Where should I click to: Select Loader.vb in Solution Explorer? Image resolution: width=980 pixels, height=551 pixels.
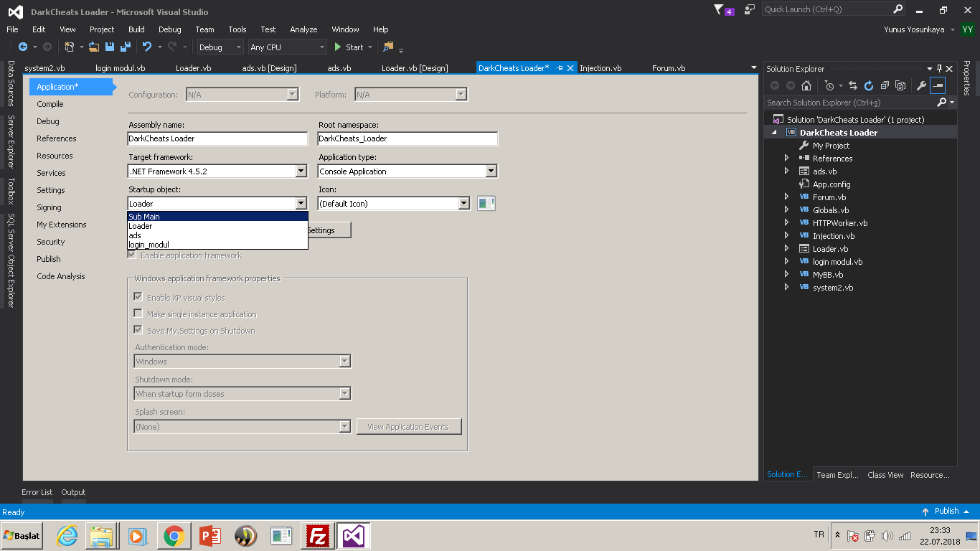click(831, 249)
